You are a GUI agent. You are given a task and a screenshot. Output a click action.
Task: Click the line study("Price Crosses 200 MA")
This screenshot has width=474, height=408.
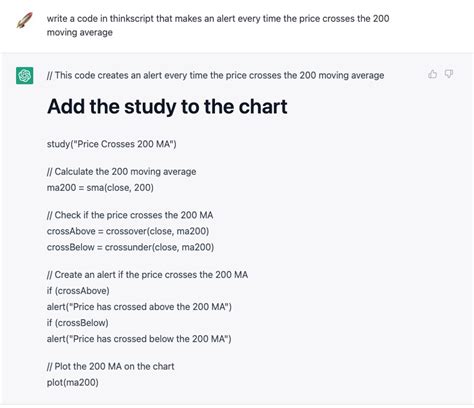[112, 144]
